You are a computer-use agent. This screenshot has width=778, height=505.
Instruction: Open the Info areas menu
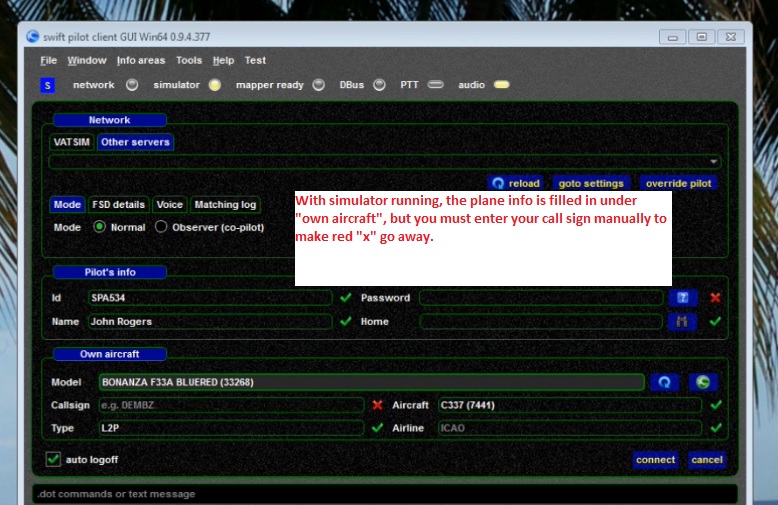pos(141,61)
